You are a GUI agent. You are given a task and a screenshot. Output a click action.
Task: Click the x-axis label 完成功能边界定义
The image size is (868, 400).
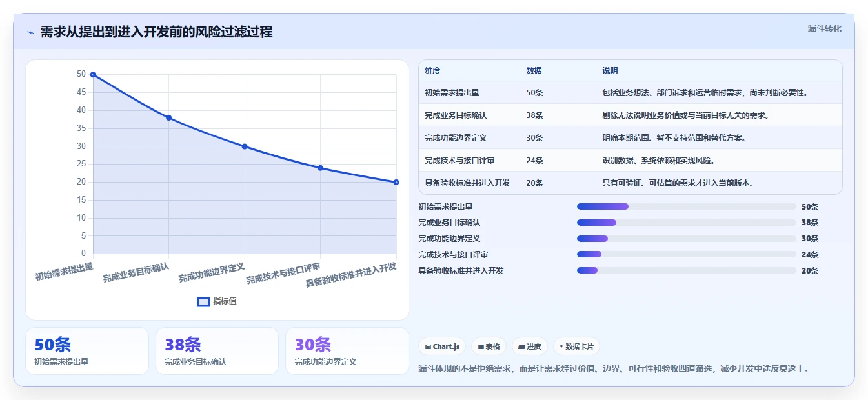(x=212, y=272)
